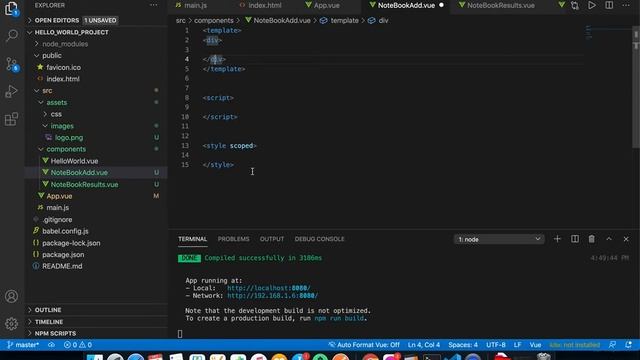Select the Problems panel tab
The image size is (640, 360).
point(233,239)
